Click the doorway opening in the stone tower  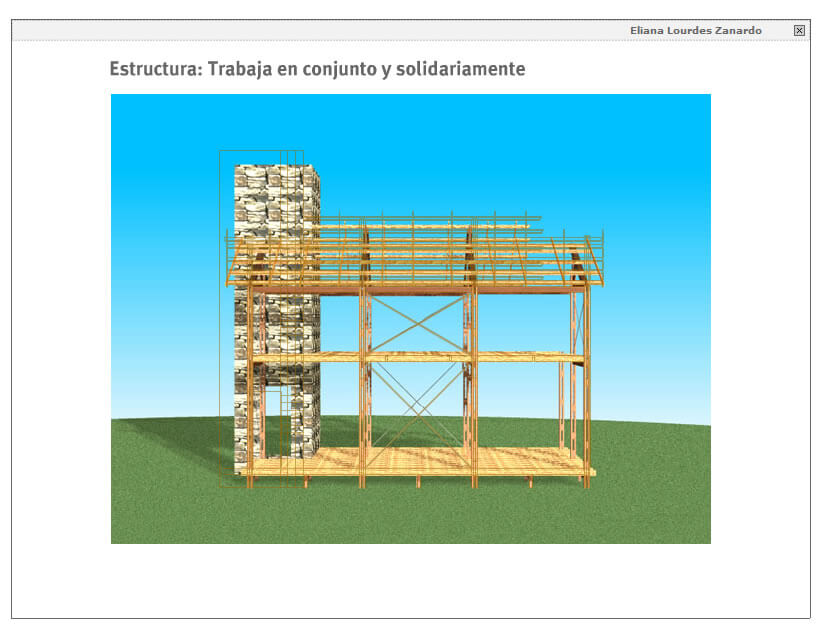274,415
